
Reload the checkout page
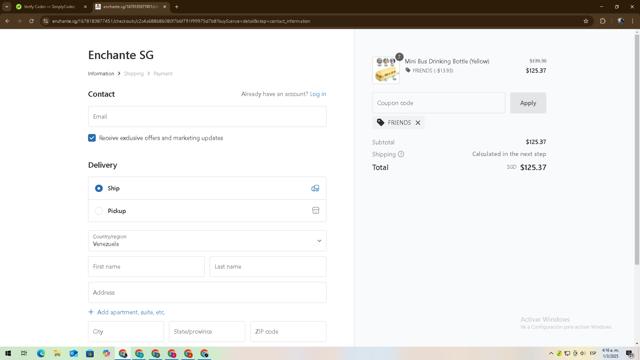pos(31,21)
